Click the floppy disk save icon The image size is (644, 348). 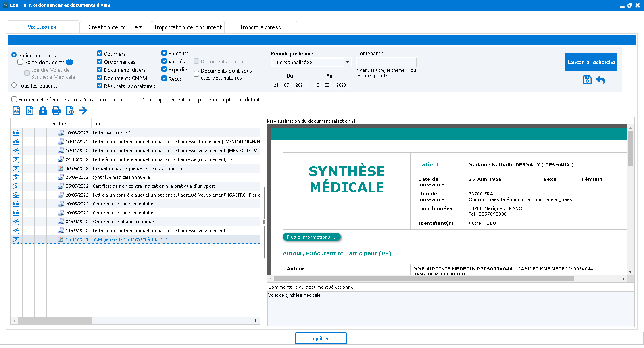coord(587,80)
